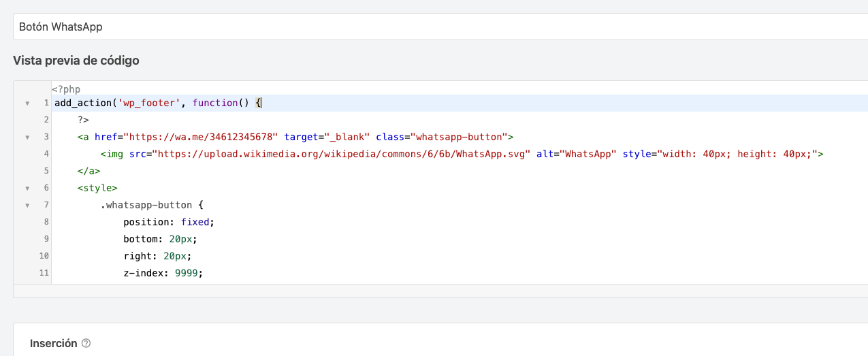Viewport: 868px width, 356px height.
Task: Click line number 11 in the gutter
Action: [x=44, y=273]
